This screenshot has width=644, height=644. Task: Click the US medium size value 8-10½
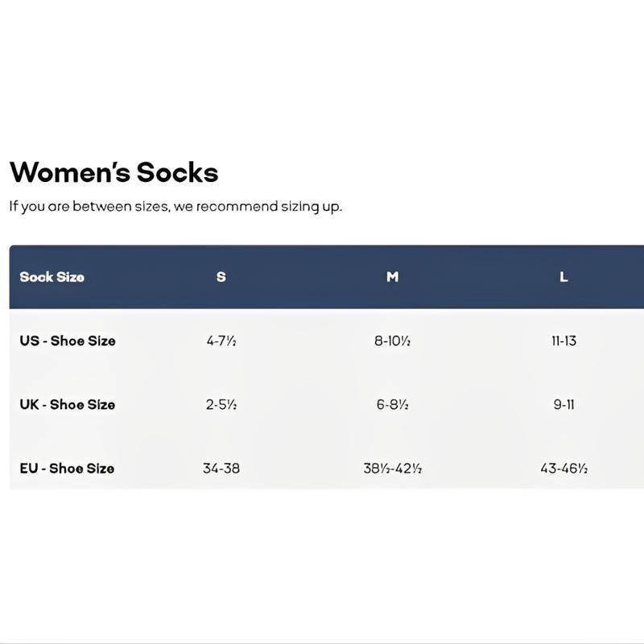(x=392, y=341)
